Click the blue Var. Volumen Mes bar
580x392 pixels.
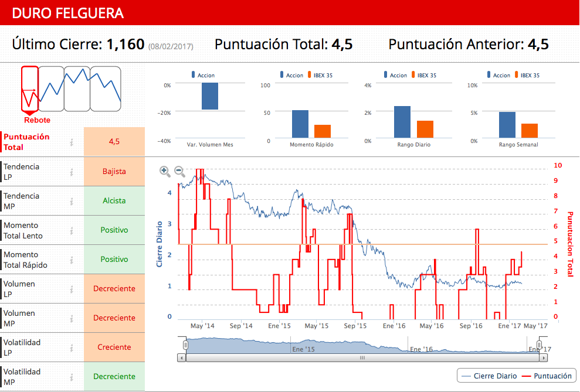[x=210, y=96]
